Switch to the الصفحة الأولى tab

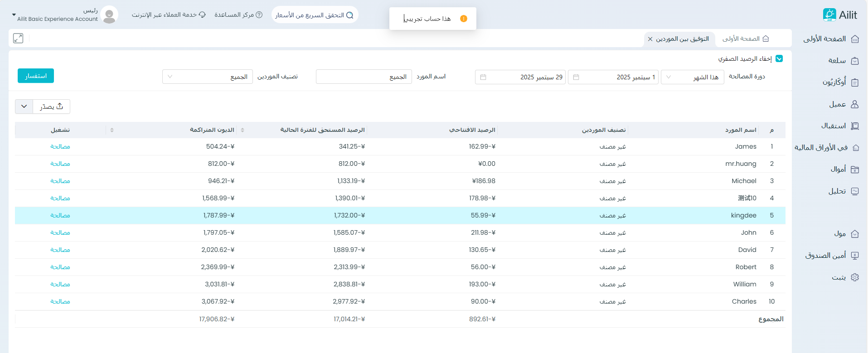[x=746, y=39]
